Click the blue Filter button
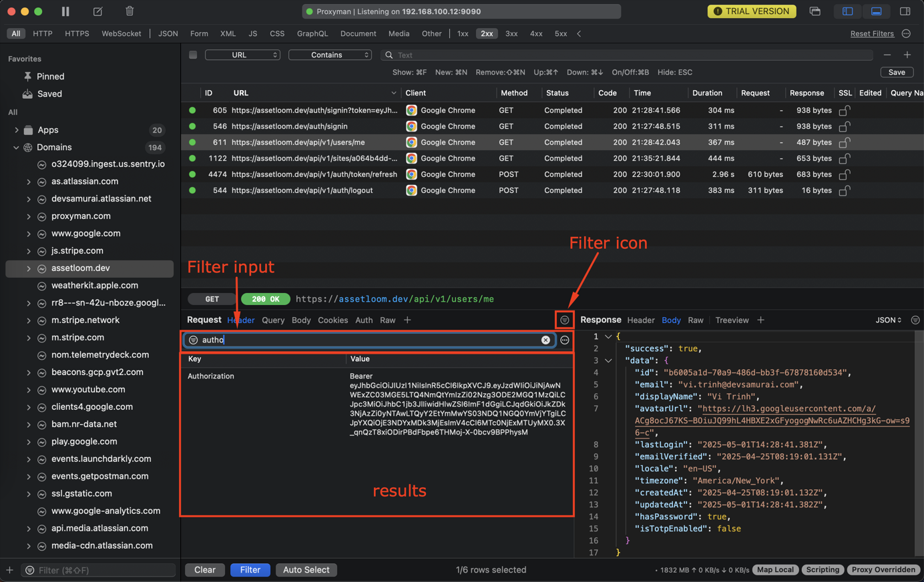The image size is (924, 582). [x=250, y=570]
